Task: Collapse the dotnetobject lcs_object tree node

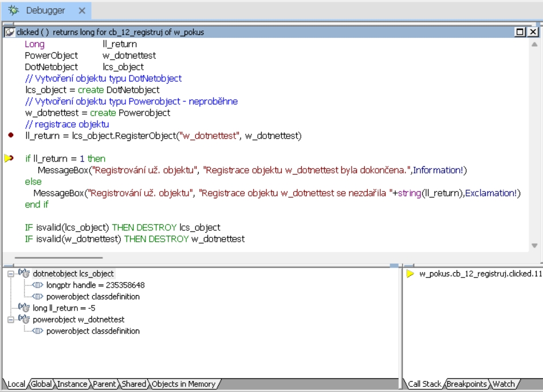Action: 11,274
